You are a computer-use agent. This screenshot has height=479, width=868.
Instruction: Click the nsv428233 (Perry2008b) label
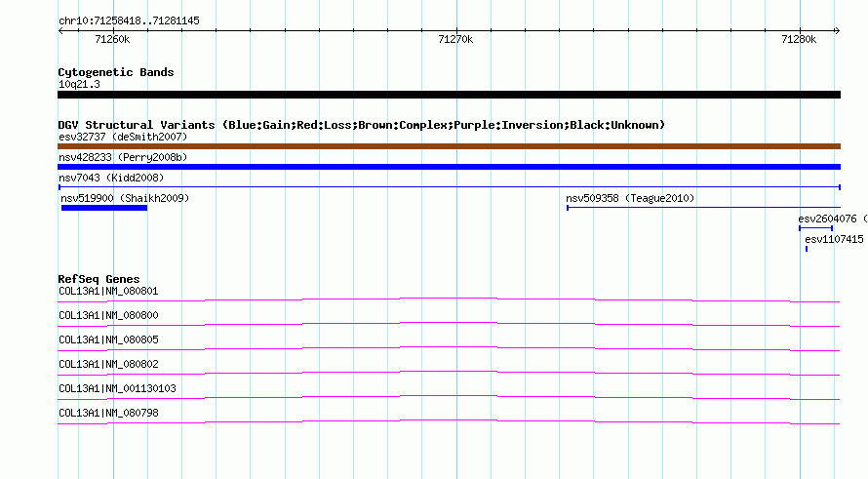point(123,157)
